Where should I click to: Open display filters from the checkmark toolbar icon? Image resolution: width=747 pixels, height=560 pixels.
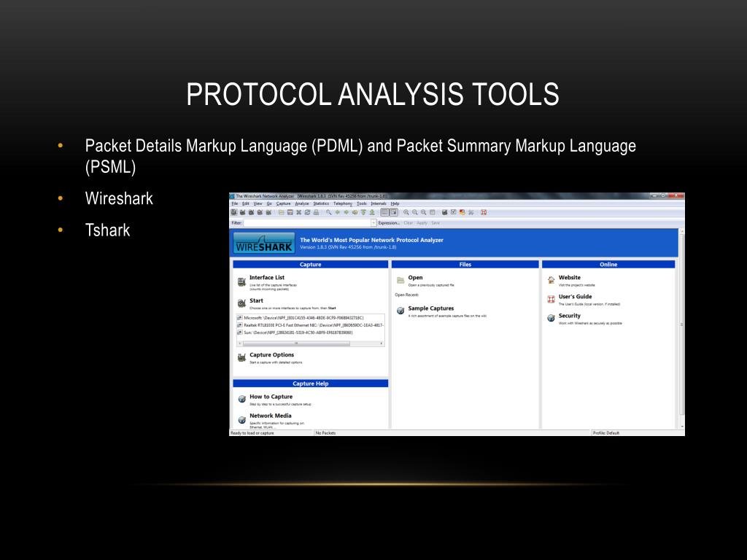point(454,212)
